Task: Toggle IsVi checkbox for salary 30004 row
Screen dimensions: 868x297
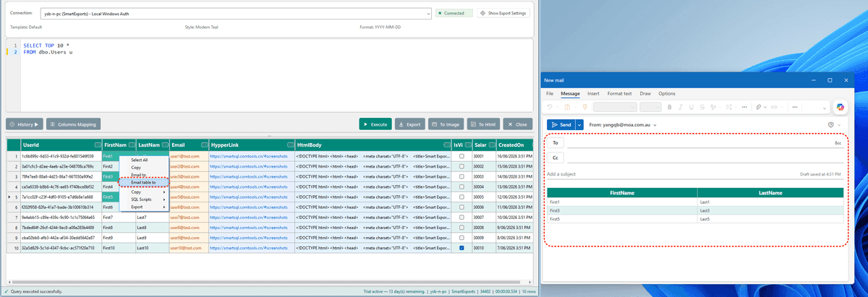Action: (x=461, y=186)
